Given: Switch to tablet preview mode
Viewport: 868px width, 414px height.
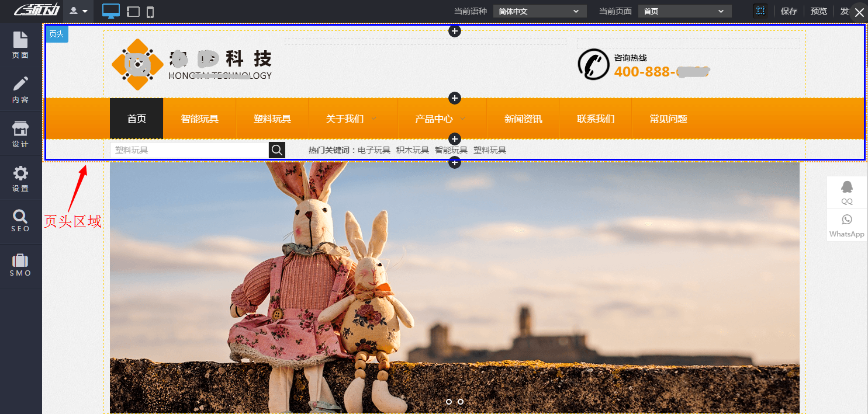Looking at the screenshot, I should 133,11.
